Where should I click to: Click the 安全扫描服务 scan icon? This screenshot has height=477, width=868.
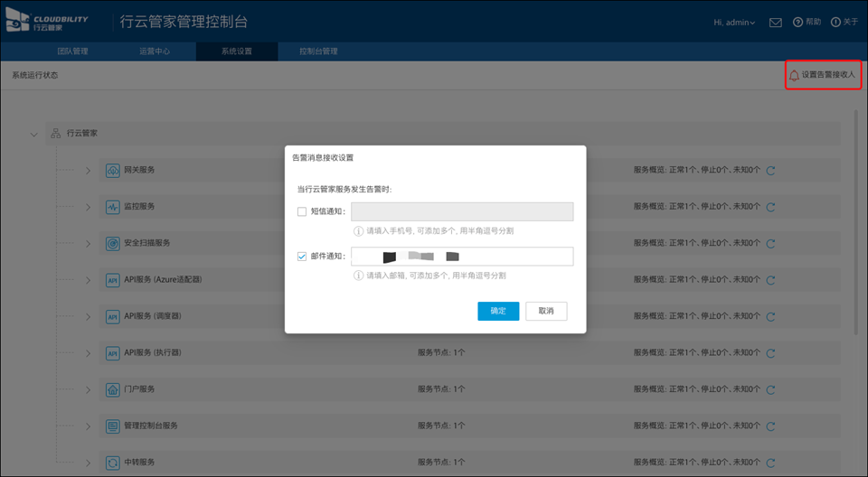pos(113,244)
